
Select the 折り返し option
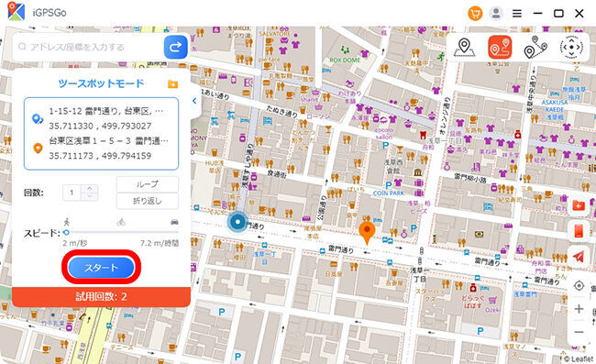point(148,201)
